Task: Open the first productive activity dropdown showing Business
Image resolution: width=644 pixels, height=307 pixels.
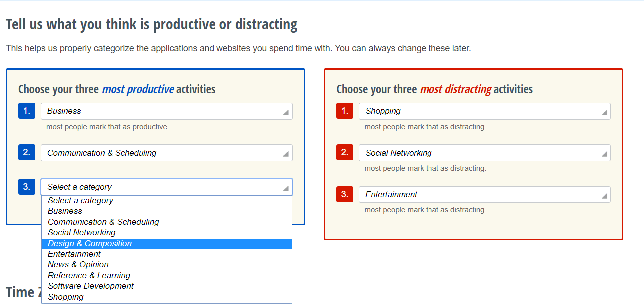Action: 167,111
